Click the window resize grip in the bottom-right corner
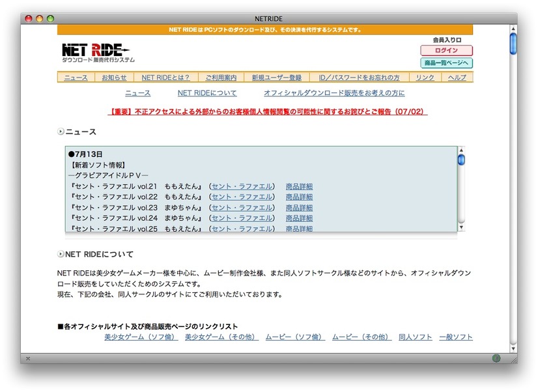This screenshot has height=392, width=538. tap(514, 359)
